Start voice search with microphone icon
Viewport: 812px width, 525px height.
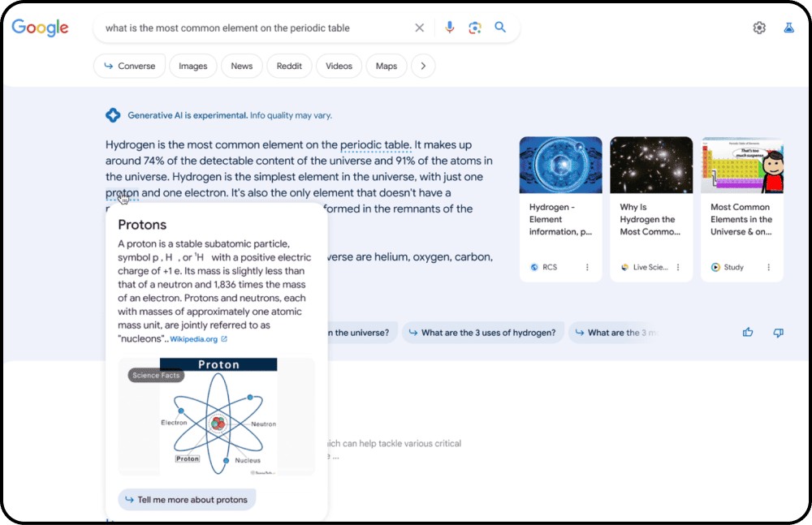tap(450, 28)
